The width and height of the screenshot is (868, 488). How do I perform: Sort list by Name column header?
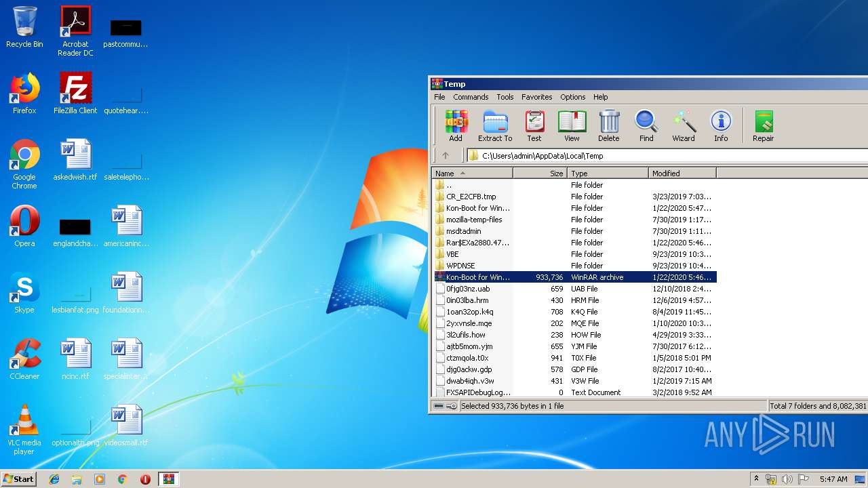pos(472,174)
